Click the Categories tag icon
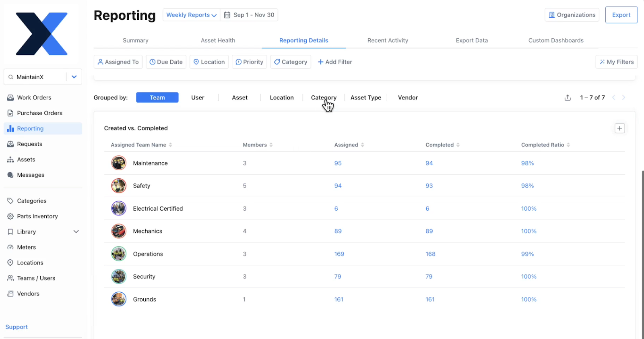 (x=10, y=201)
